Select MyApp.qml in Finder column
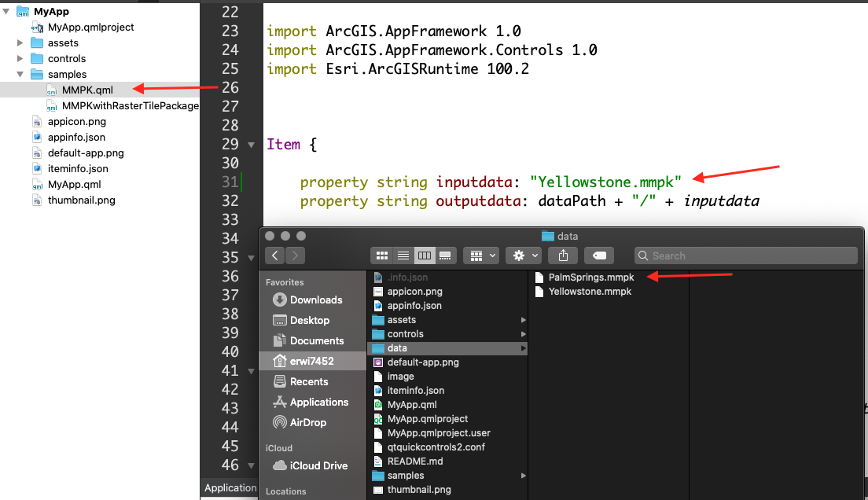The height and width of the screenshot is (500, 868). [405, 405]
